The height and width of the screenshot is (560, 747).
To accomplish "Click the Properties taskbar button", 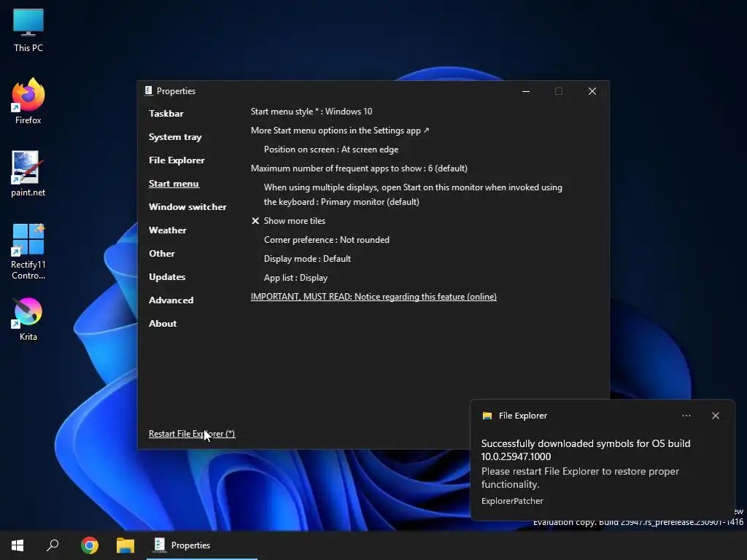I will click(202, 545).
